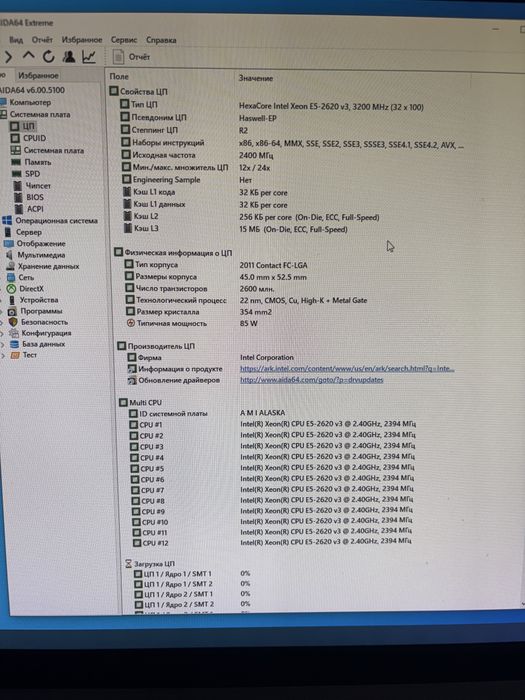The image size is (525, 700).
Task: Expand the База данных tree node
Action: (3, 345)
